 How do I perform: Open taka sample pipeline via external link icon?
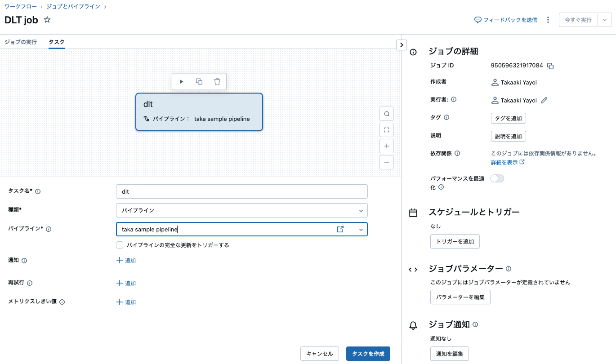coord(340,229)
